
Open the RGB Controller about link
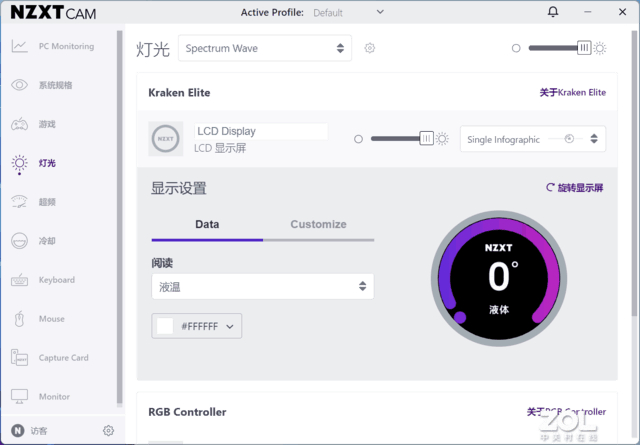(x=566, y=412)
